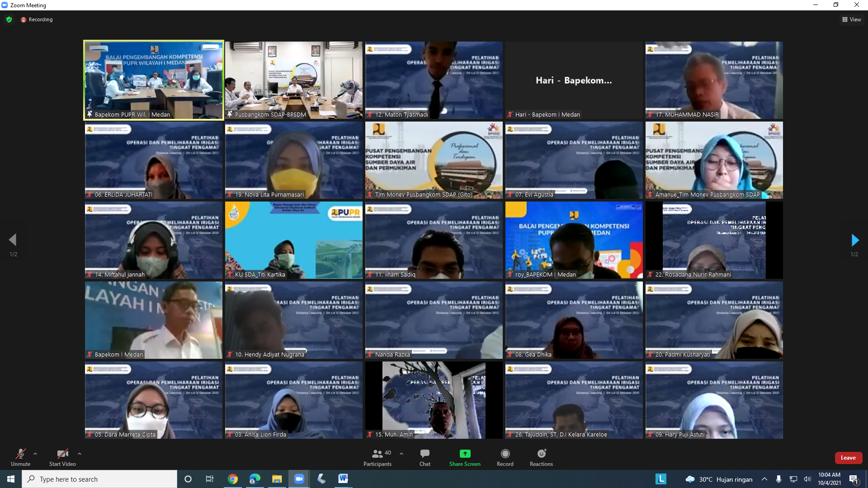The image size is (868, 488).
Task: Select 14. Miftahul jannah video tile
Action: (154, 240)
